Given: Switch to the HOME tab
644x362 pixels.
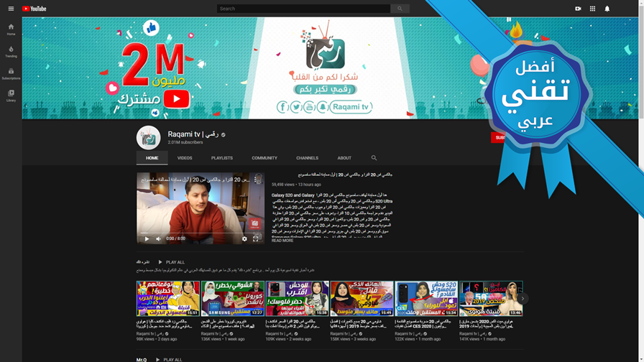Looking at the screenshot, I should tap(152, 158).
